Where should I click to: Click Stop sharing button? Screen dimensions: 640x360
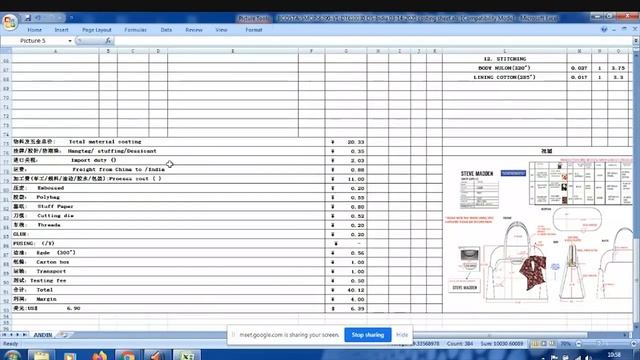[x=368, y=335]
